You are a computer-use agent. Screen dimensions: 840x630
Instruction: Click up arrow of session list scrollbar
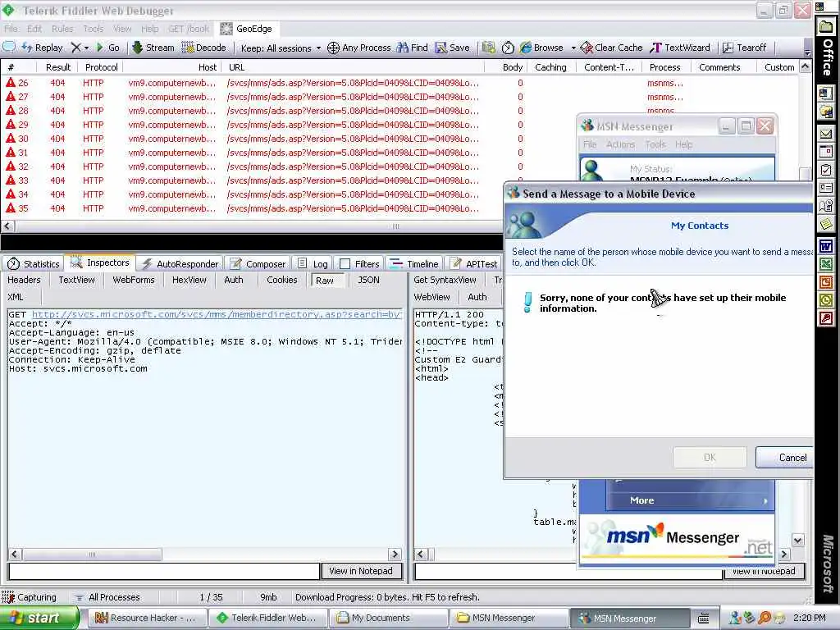[x=806, y=66]
